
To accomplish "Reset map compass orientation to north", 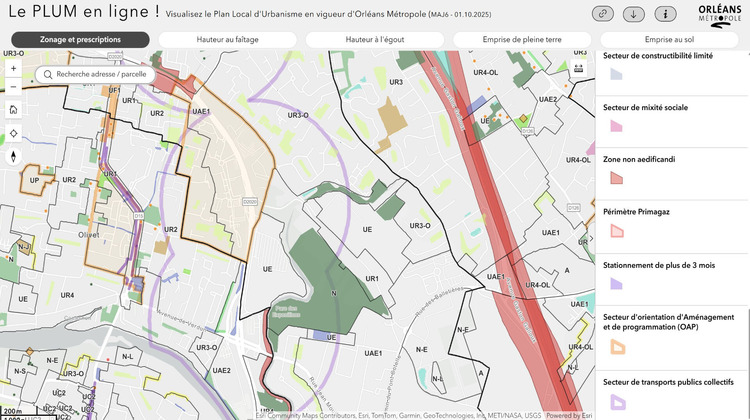I will [13, 156].
